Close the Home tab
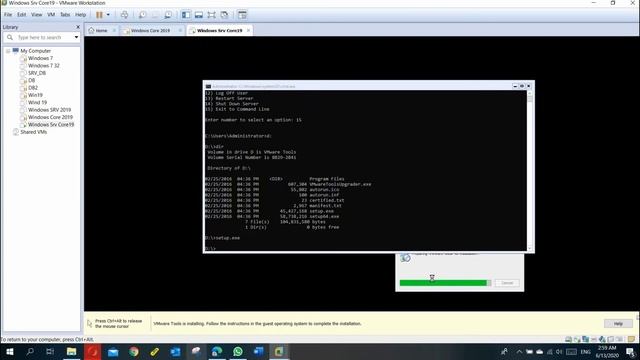Image resolution: width=640 pixels, height=360 pixels. [x=114, y=31]
